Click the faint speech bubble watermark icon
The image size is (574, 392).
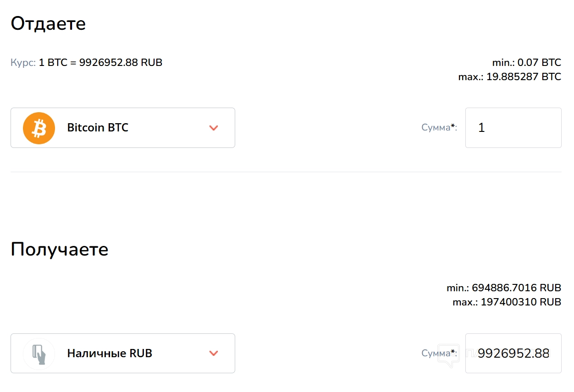(x=448, y=356)
